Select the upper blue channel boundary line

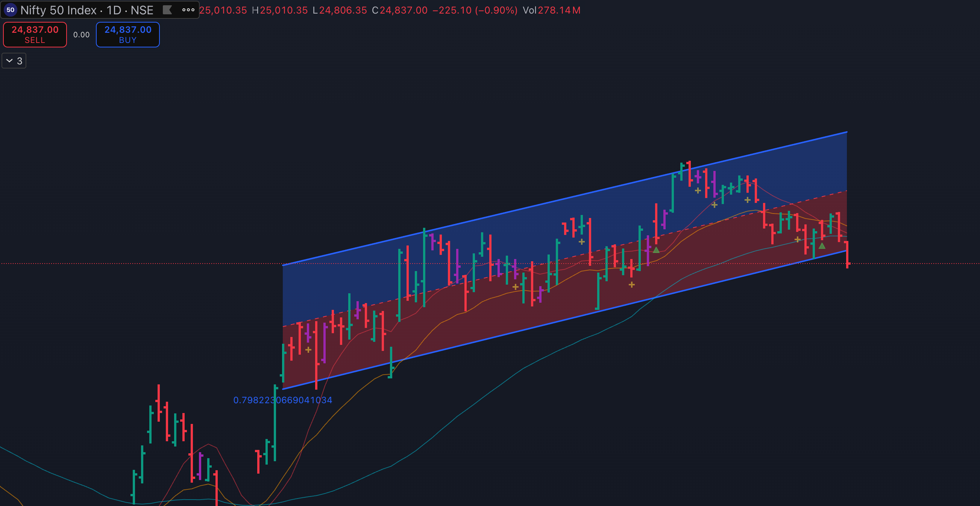tap(532, 206)
